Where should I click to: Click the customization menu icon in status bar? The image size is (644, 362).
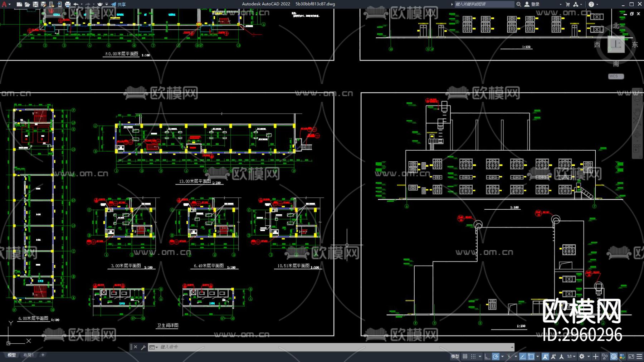[x=639, y=356]
